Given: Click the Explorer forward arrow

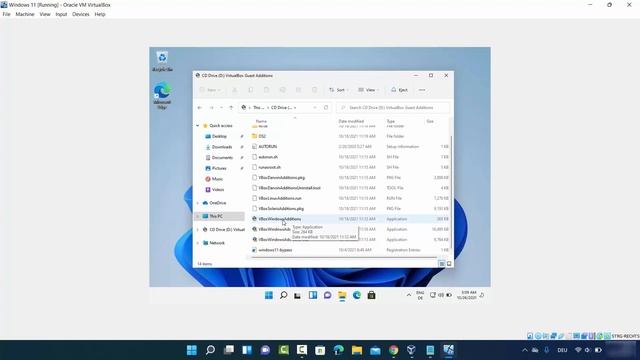Looking at the screenshot, I should [211, 108].
